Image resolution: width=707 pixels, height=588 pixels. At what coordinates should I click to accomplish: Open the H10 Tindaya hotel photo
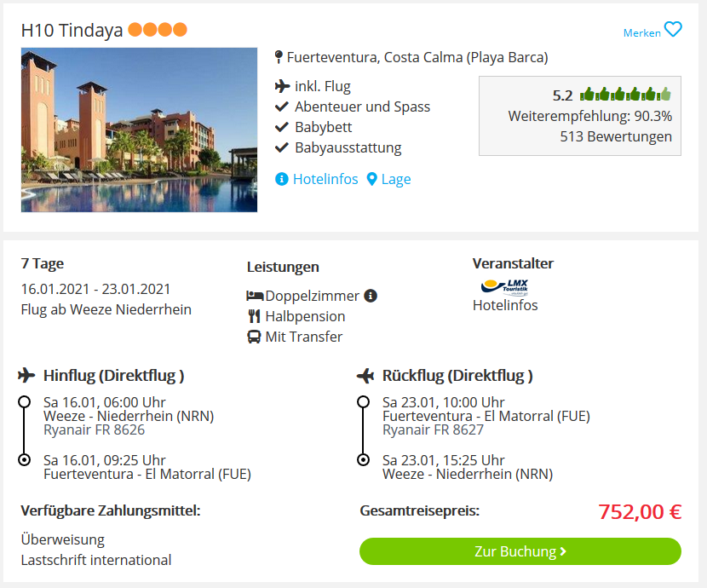click(x=139, y=130)
